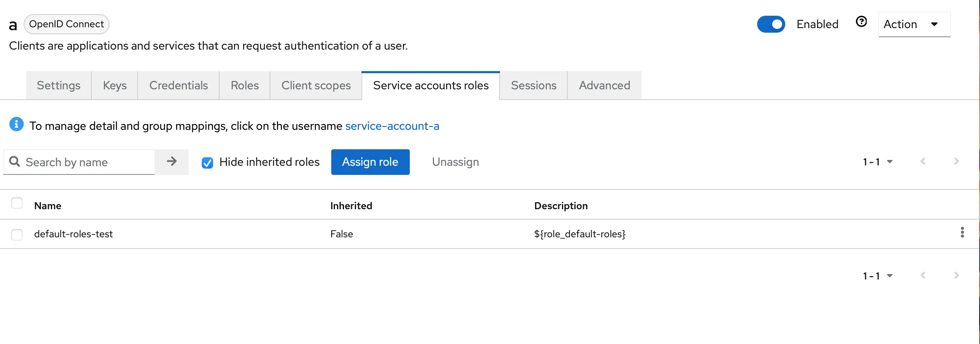Open the Client scopes tab
Image resolution: width=980 pixels, height=344 pixels.
(x=316, y=86)
